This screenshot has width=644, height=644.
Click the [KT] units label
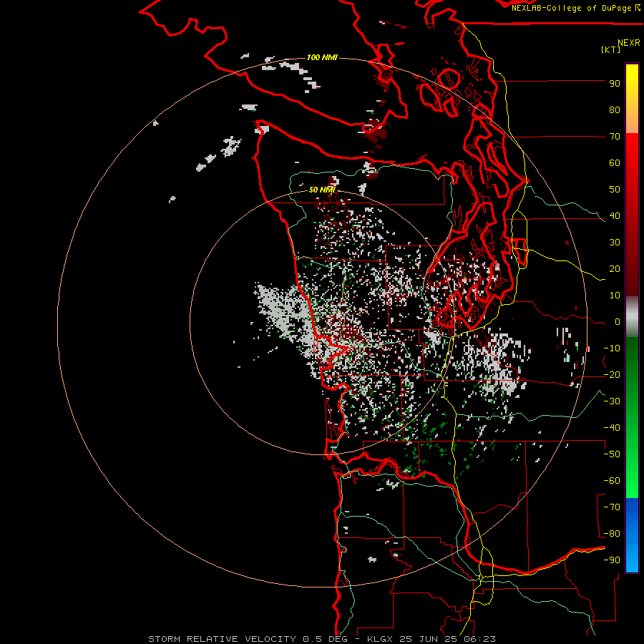(611, 49)
